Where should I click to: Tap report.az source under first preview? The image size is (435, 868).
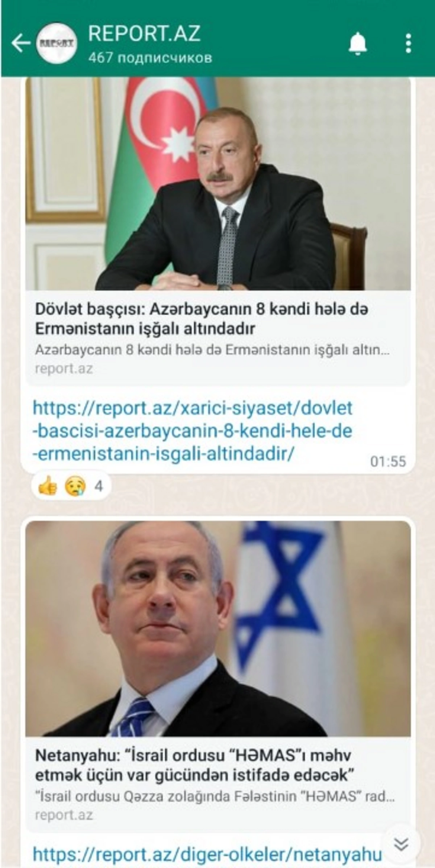(64, 369)
